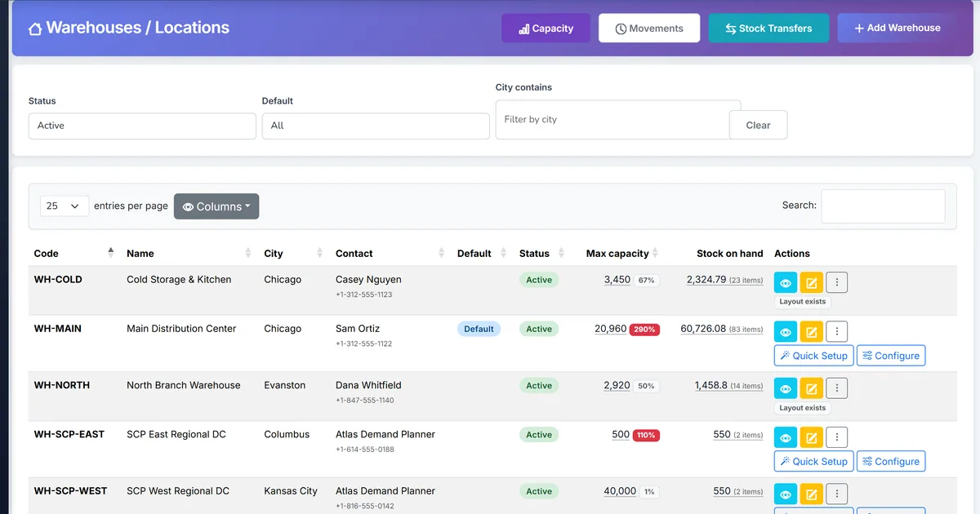Click the Stock on hand column header
Screen dimensions: 980x514
click(729, 253)
